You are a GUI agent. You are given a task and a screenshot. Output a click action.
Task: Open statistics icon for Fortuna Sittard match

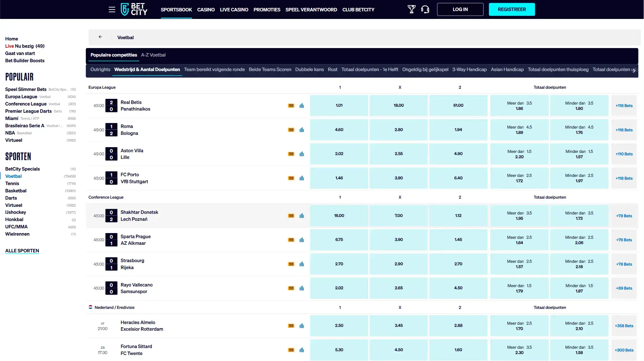click(x=302, y=350)
